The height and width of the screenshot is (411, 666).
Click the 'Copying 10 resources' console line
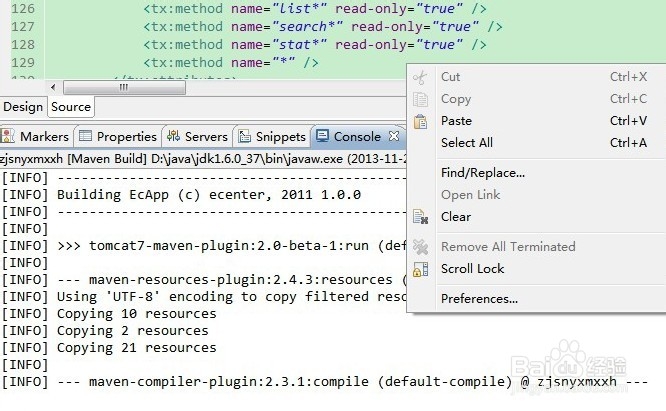pos(110,314)
